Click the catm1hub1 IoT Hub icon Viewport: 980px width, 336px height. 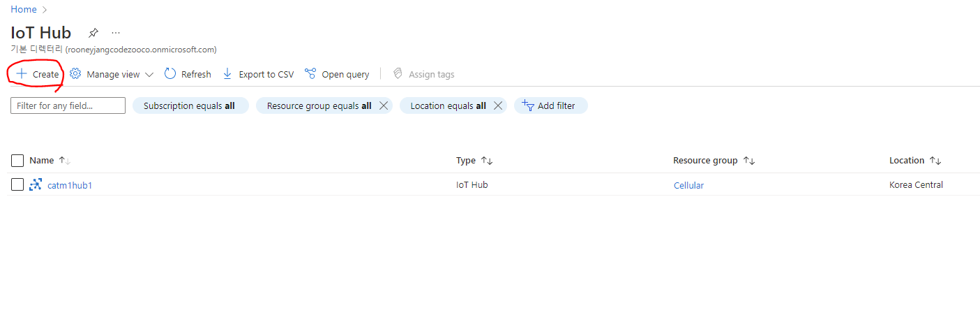pos(36,184)
